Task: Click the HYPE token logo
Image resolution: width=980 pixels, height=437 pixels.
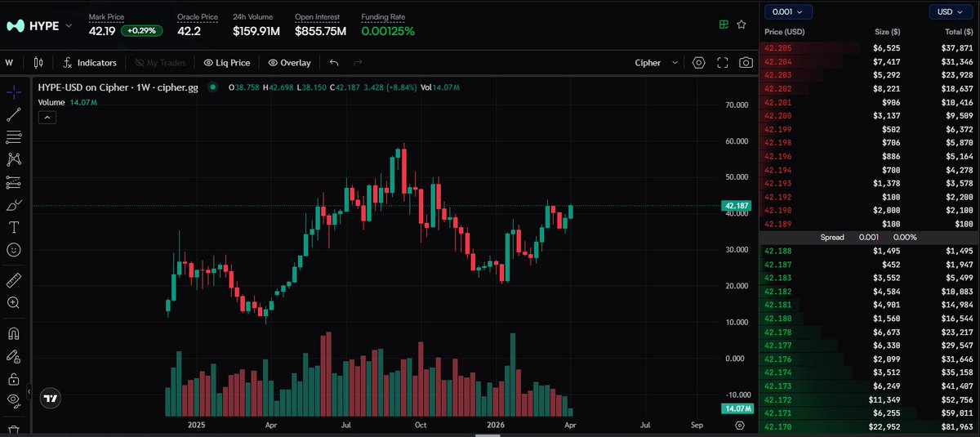Action: coord(15,25)
